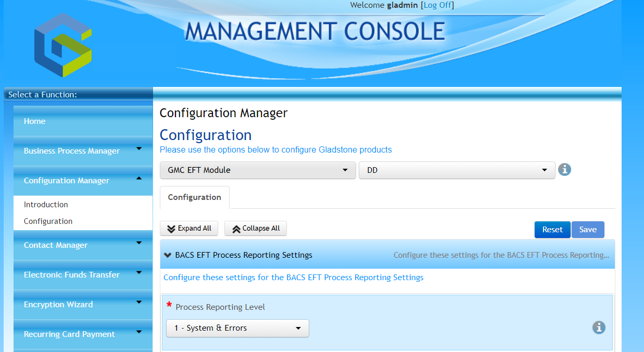Click the 'Please use the options below' text
The width and height of the screenshot is (644, 352).
click(x=275, y=150)
